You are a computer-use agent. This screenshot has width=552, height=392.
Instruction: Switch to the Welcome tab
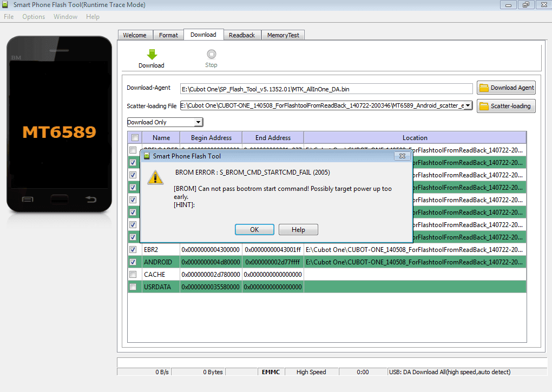135,35
